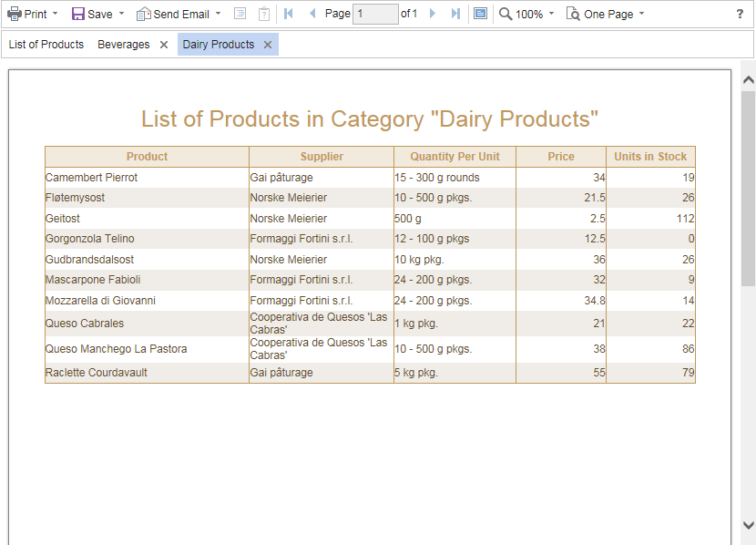
Task: Click the Gudbrandsdalsost cell
Action: [147, 260]
